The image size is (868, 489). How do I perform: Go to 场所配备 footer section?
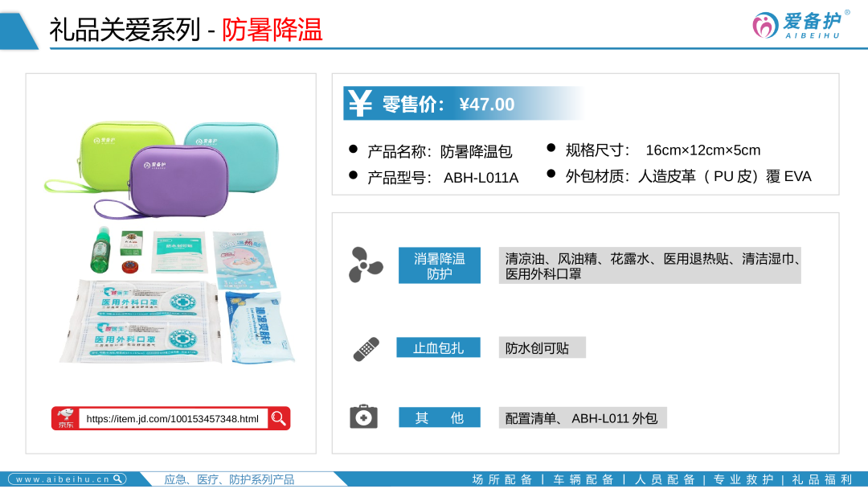(502, 479)
